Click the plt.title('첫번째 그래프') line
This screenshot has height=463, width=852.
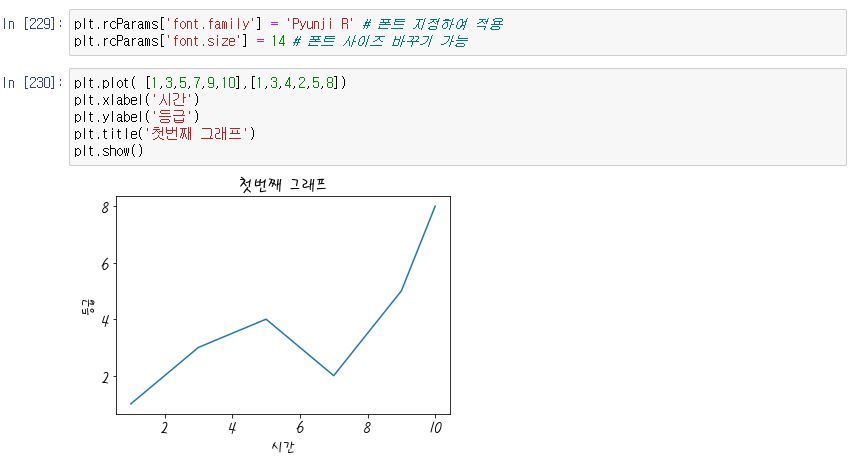click(165, 134)
